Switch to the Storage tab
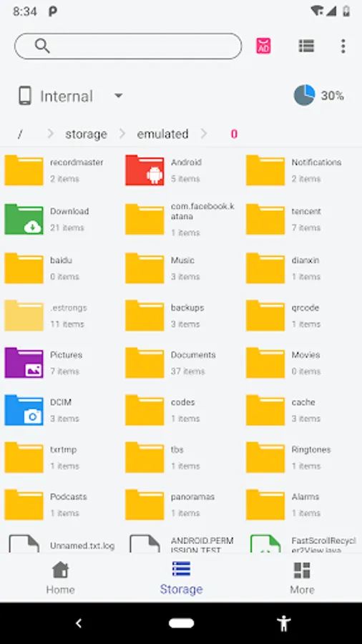The image size is (362, 644). pos(181,578)
